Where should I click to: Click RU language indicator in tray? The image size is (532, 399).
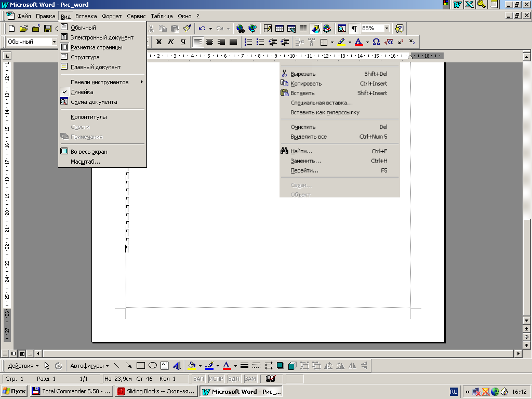coord(454,392)
